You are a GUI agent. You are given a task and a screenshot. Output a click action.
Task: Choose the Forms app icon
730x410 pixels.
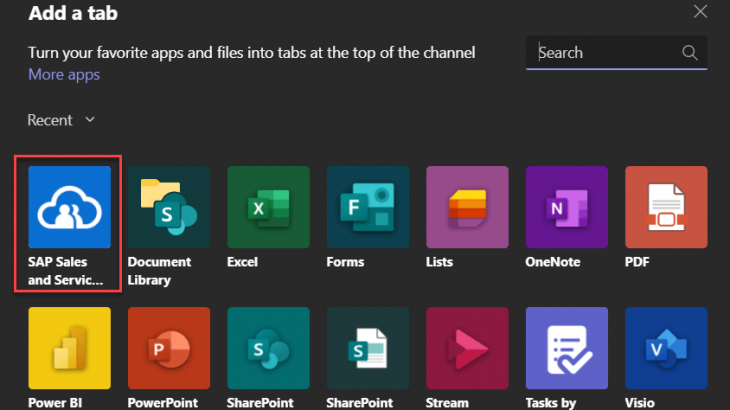click(368, 207)
